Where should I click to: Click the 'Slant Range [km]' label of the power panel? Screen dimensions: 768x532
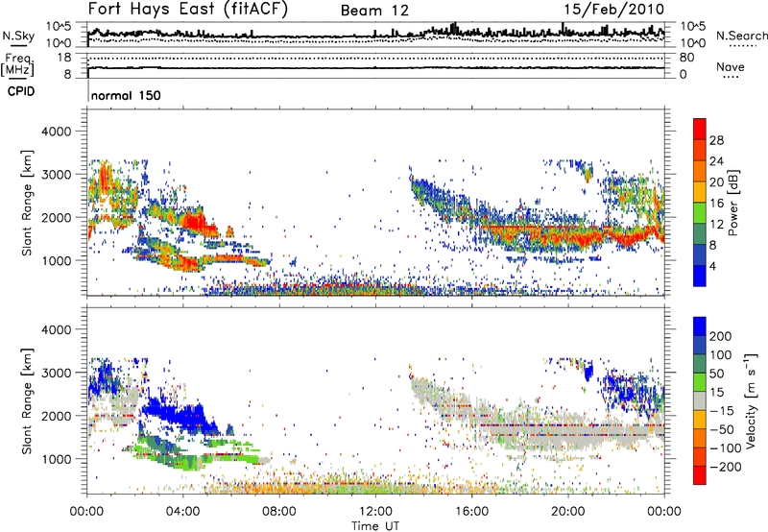[27, 203]
